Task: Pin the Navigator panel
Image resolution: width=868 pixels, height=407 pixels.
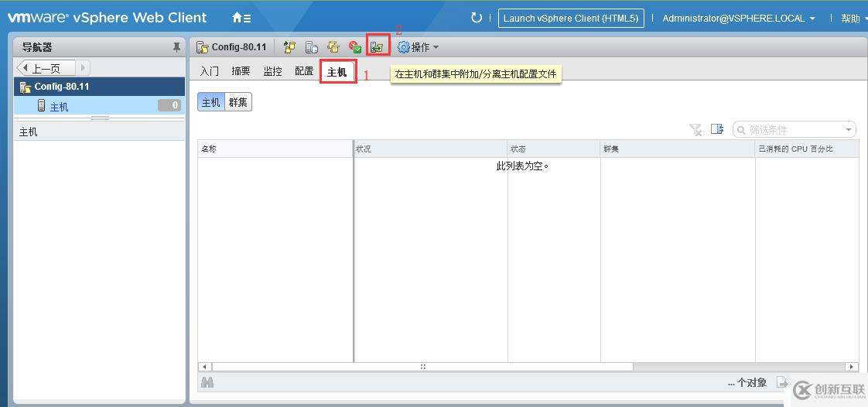Action: (176, 48)
